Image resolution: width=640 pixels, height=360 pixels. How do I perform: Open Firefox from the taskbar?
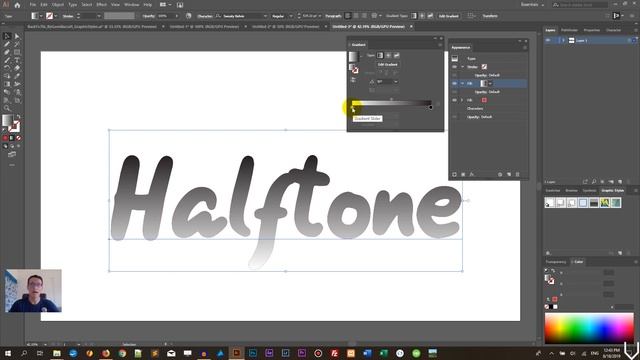pyautogui.click(x=106, y=353)
